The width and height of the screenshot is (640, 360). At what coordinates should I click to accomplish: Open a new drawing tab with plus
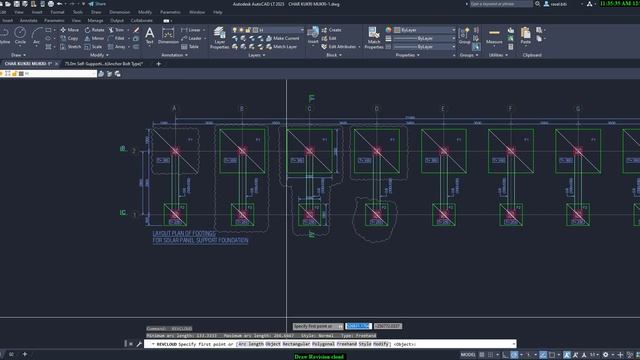(x=159, y=64)
